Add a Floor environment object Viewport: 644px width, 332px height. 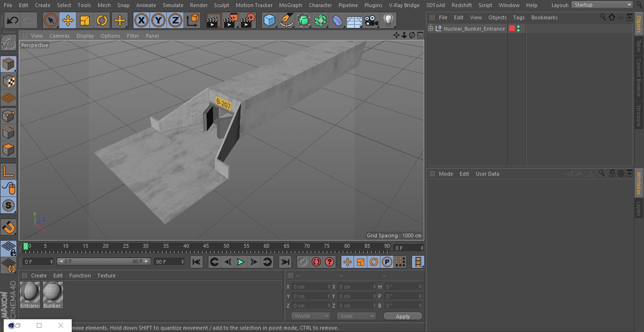point(355,20)
